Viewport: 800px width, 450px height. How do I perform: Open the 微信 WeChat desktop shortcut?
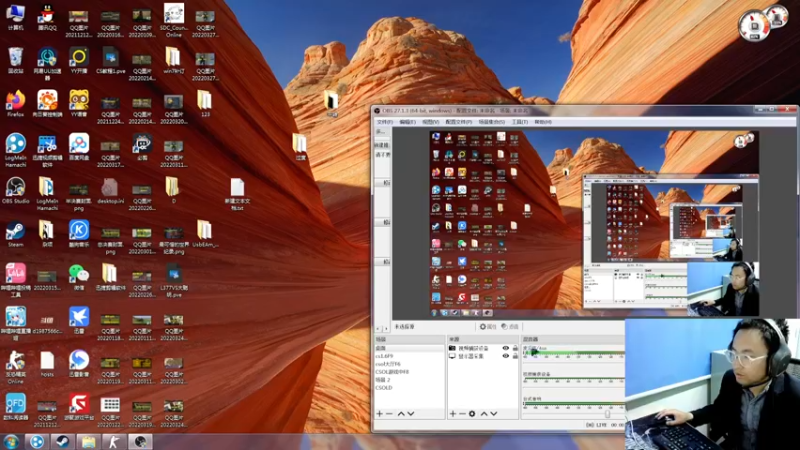(x=79, y=277)
